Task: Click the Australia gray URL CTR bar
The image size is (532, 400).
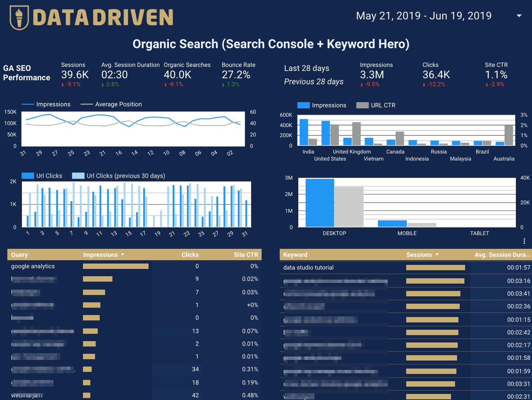Action: (x=509, y=135)
